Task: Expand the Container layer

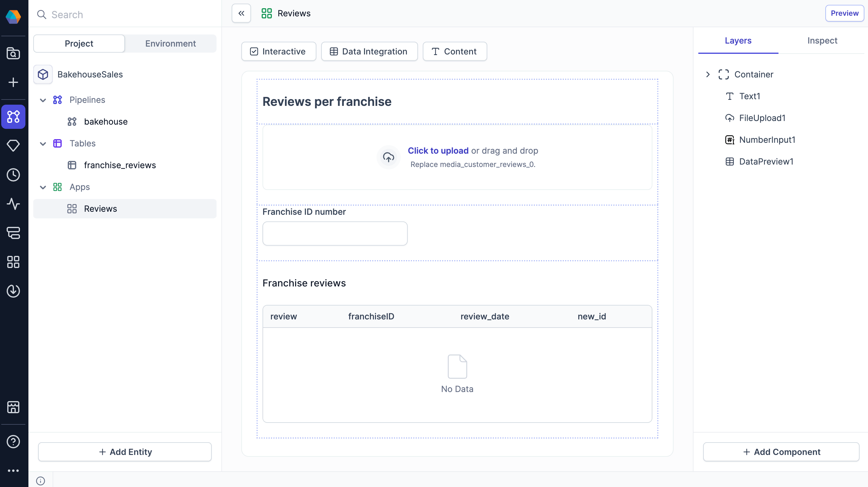Action: 708,74
